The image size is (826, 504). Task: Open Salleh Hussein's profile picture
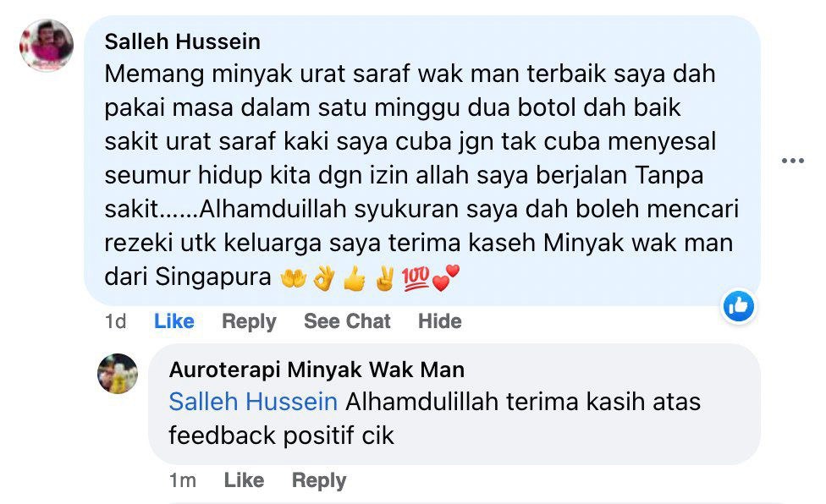click(47, 46)
